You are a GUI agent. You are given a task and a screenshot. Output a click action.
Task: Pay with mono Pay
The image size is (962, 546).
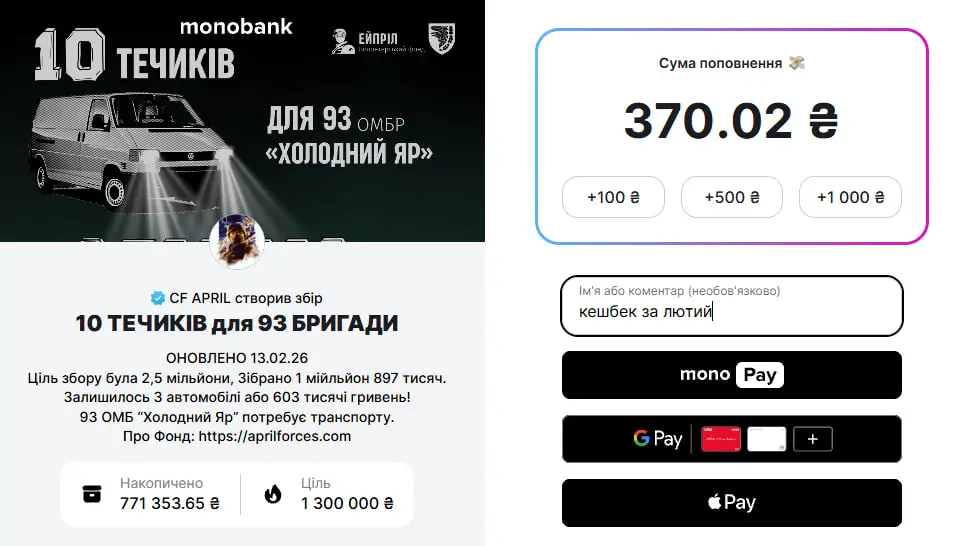(x=731, y=375)
